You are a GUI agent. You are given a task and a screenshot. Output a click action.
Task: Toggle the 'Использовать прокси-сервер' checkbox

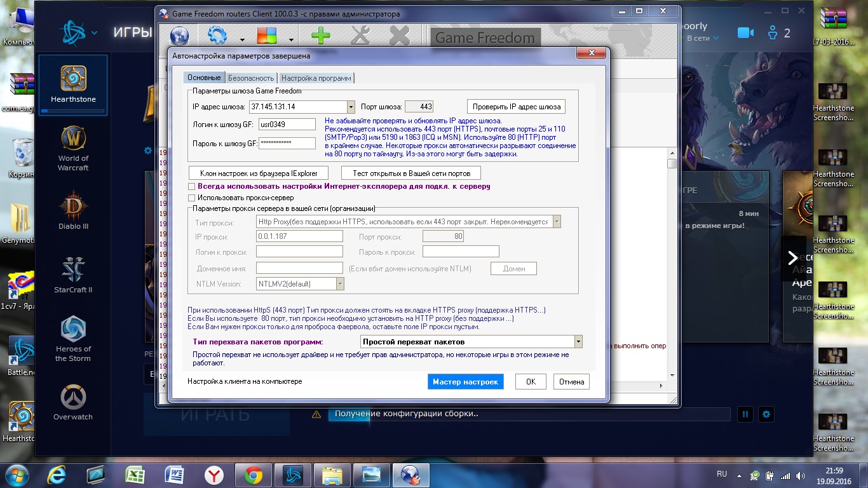click(192, 198)
